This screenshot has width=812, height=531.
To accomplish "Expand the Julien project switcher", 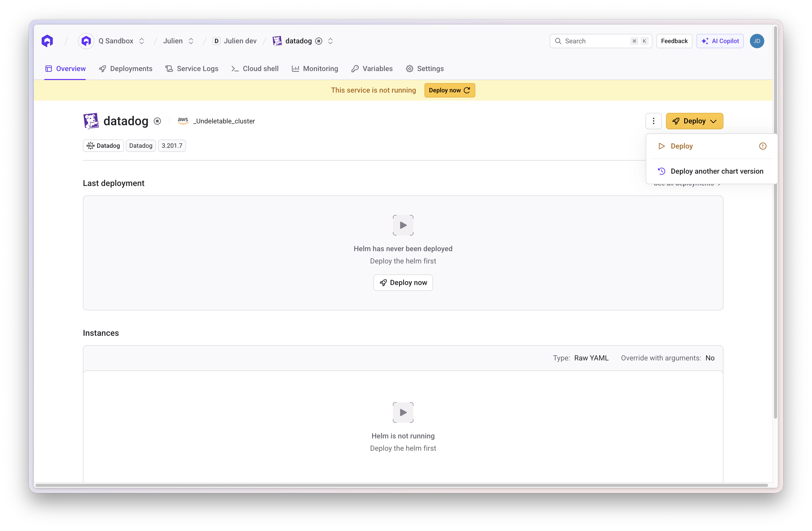I will pyautogui.click(x=191, y=41).
